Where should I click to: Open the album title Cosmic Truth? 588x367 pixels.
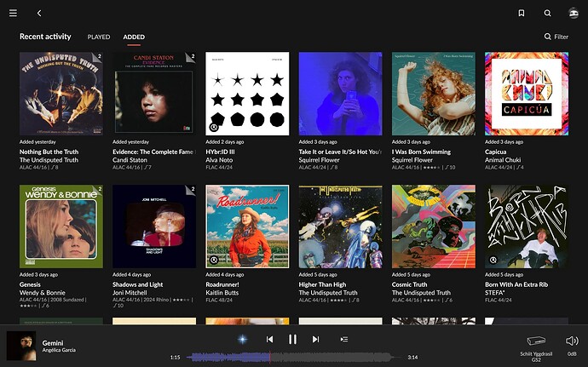[x=410, y=284]
